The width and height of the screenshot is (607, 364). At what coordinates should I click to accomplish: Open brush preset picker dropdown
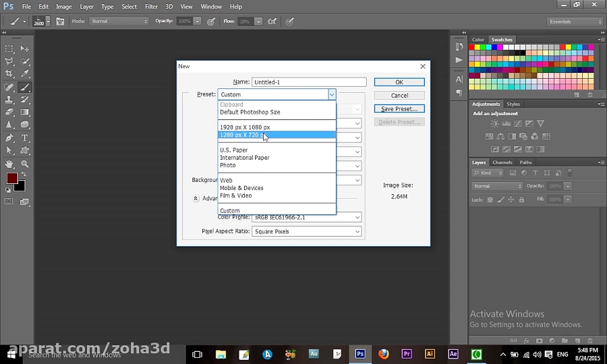[x=48, y=22]
